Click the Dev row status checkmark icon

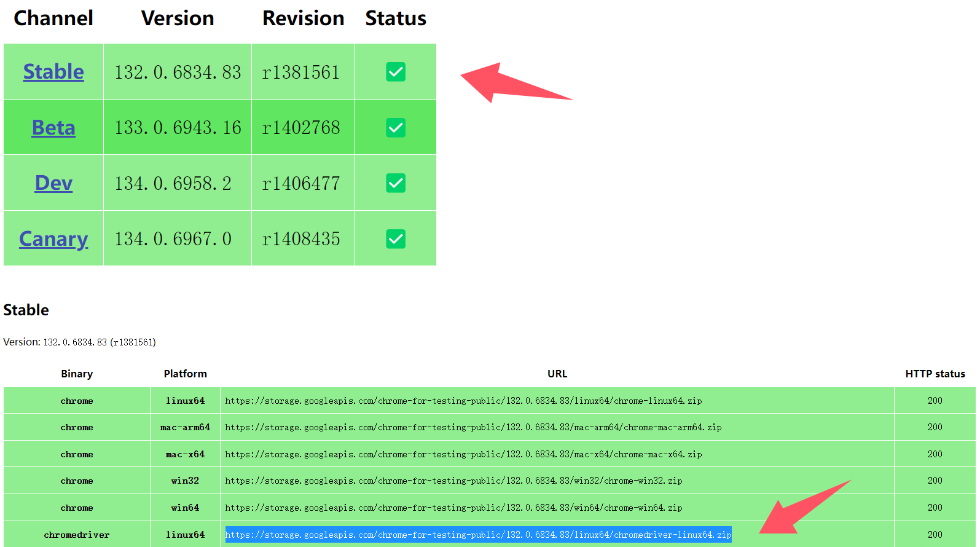coord(396,183)
